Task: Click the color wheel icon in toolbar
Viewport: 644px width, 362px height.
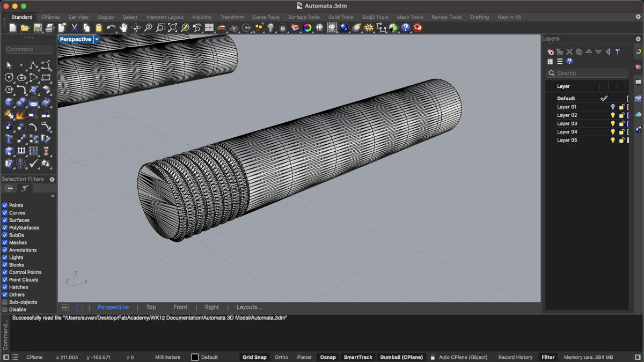Action: pyautogui.click(x=308, y=27)
